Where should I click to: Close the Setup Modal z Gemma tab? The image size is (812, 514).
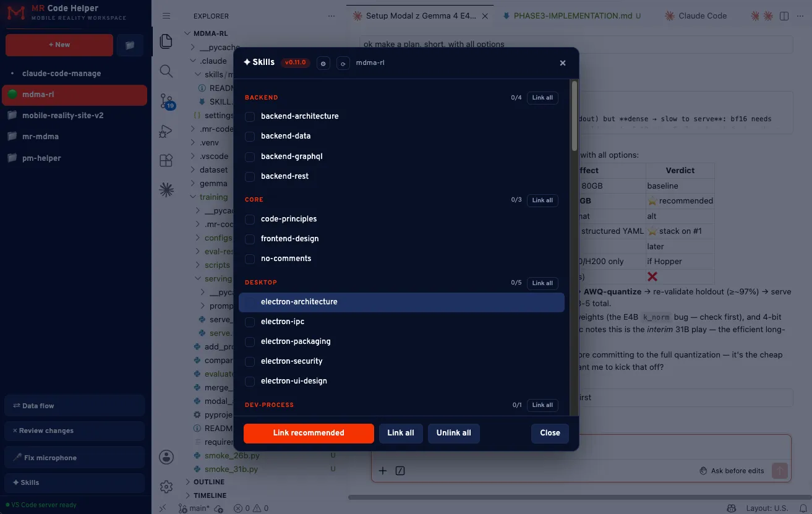point(485,16)
